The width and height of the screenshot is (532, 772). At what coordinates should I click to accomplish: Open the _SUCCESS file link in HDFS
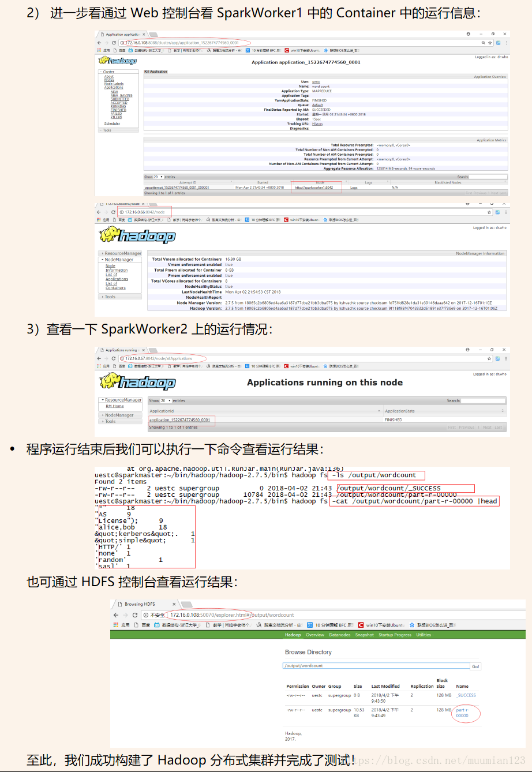[x=466, y=695]
